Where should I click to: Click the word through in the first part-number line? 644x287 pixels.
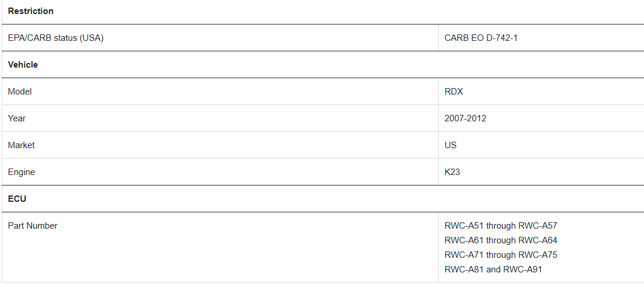tap(501, 225)
